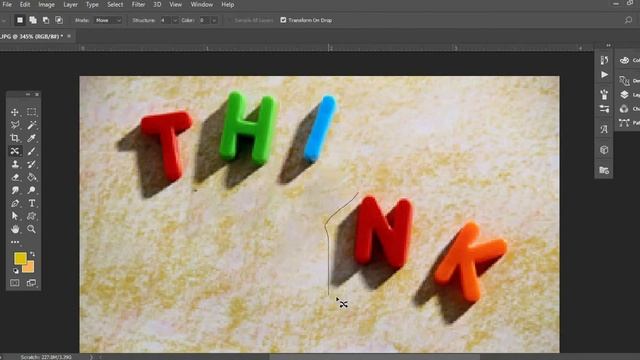Viewport: 640px width, 360px height.
Task: Open the Adjustments sliders panel icon
Action: tap(604, 109)
